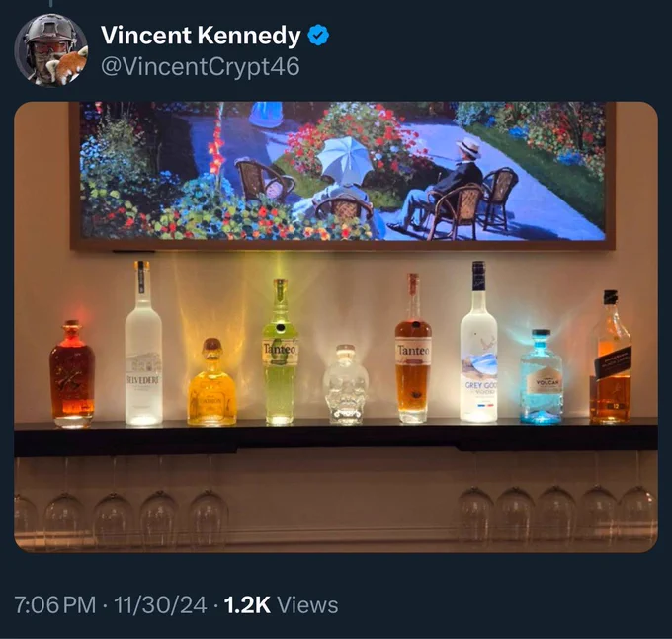Open the Vincent Kennedy display name

[201, 36]
